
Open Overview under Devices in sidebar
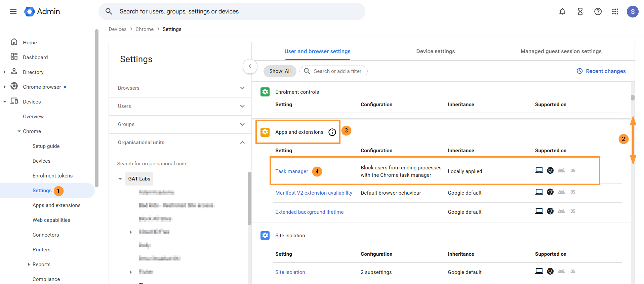pyautogui.click(x=33, y=117)
